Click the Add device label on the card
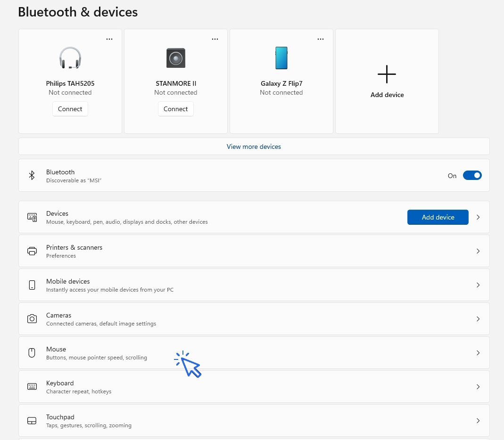This screenshot has width=504, height=440. 387,95
